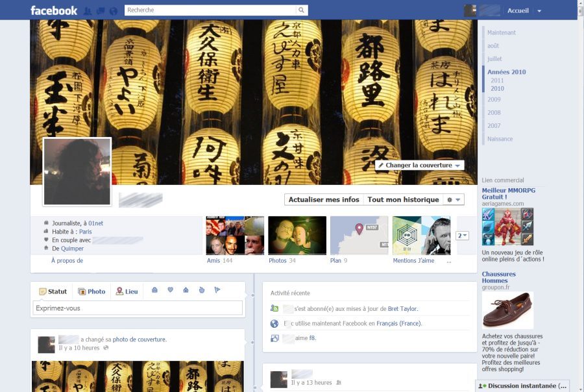Viewport: 584px width, 392px height.
Task: Select the apple health life event icon
Action: pyautogui.click(x=201, y=291)
